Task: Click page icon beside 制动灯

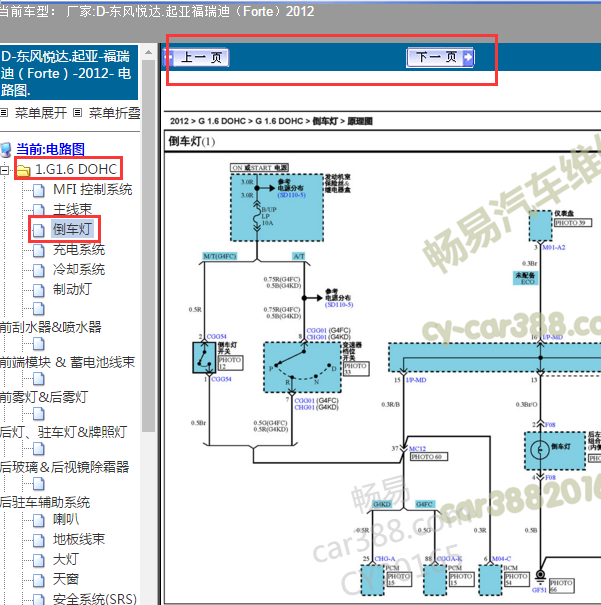Action: [x=39, y=290]
